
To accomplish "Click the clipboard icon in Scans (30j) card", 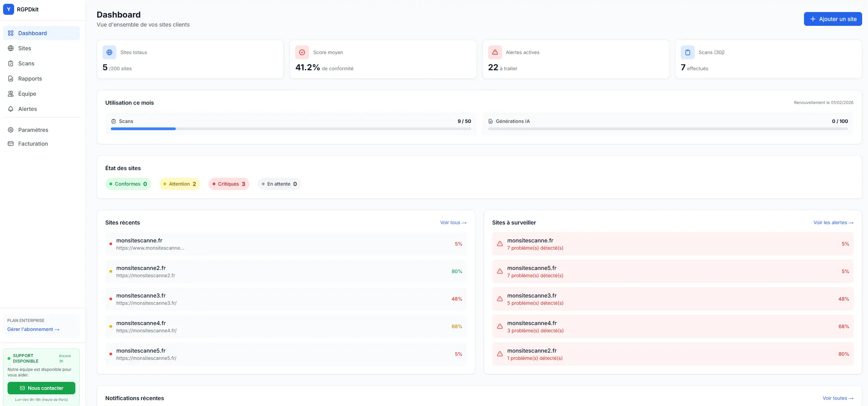I will coord(688,52).
